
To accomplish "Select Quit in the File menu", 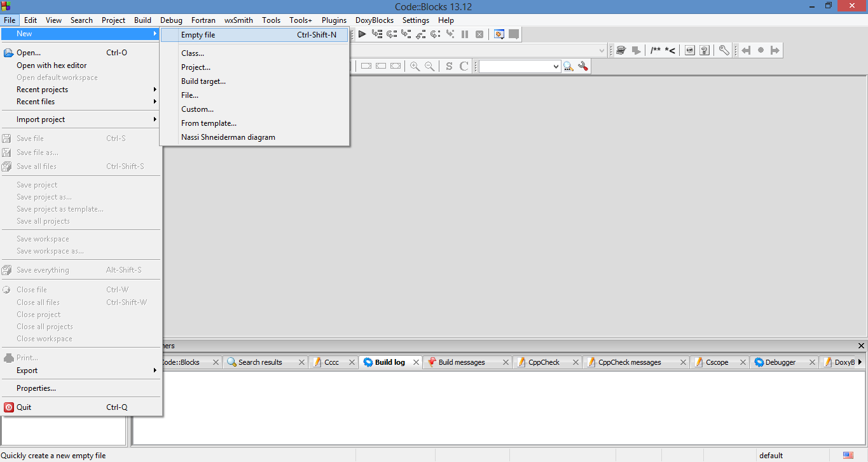I will (x=81, y=407).
